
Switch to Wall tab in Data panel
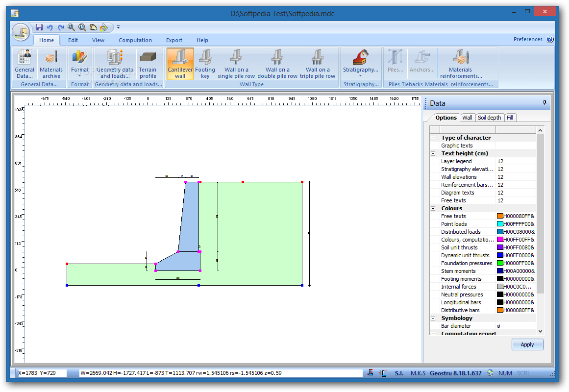point(467,118)
